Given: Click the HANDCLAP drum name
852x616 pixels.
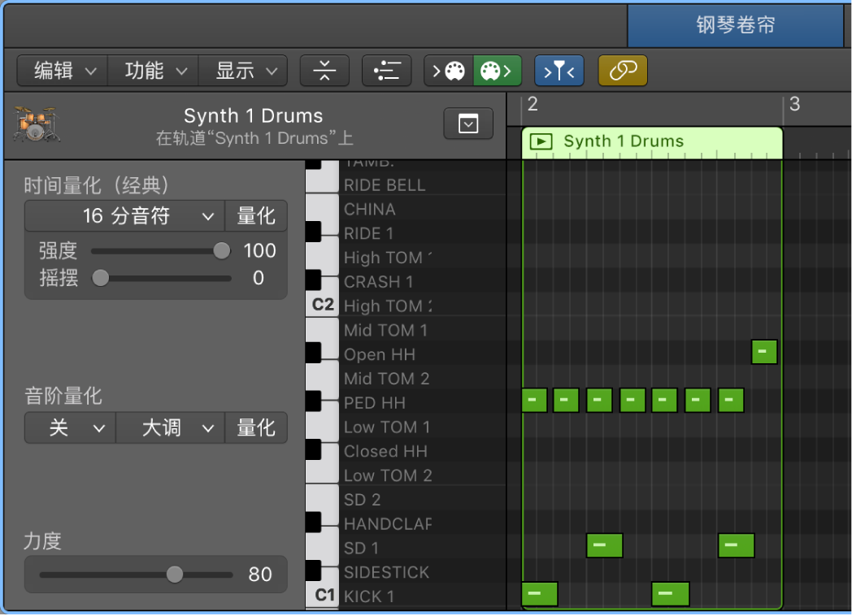Looking at the screenshot, I should click(388, 524).
